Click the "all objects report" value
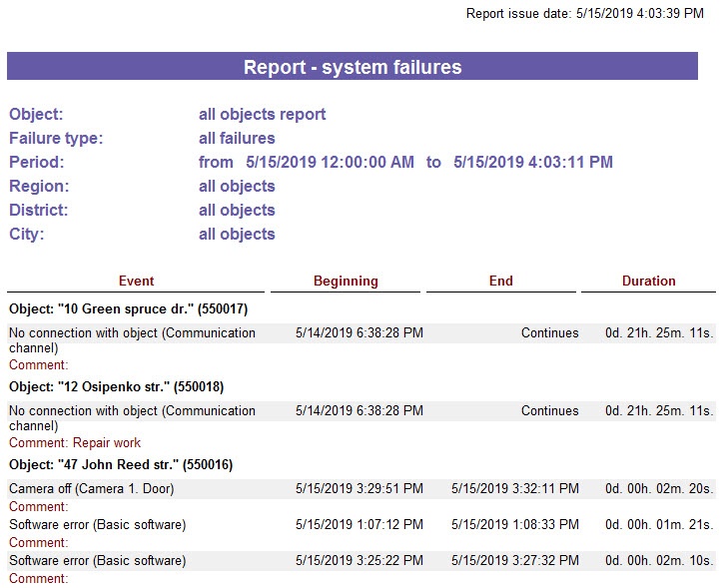The image size is (725, 588). (262, 115)
